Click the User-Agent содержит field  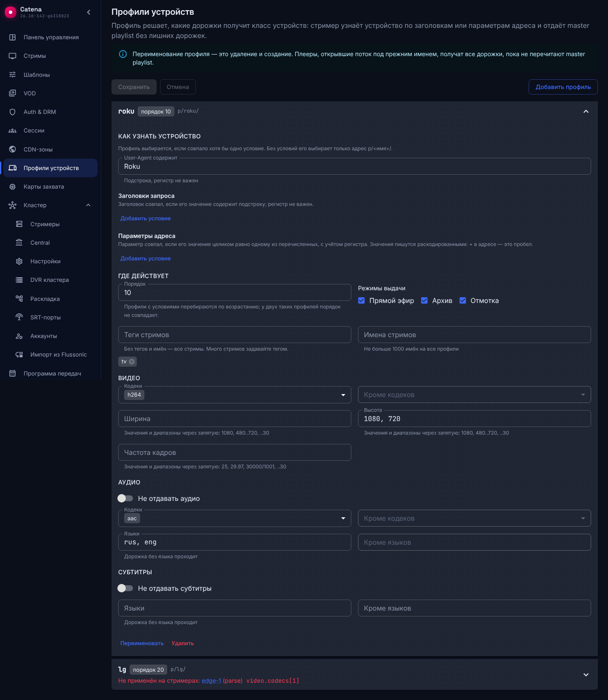click(355, 166)
